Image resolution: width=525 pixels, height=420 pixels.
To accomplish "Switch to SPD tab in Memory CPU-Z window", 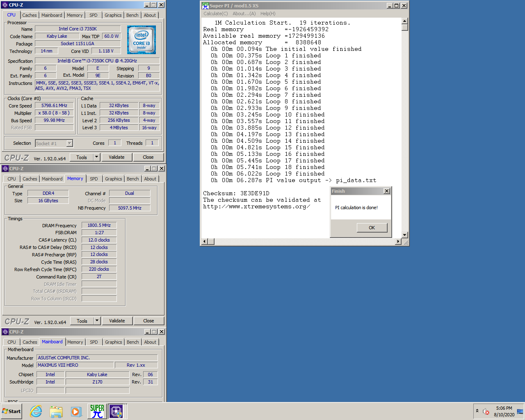I will 94,179.
